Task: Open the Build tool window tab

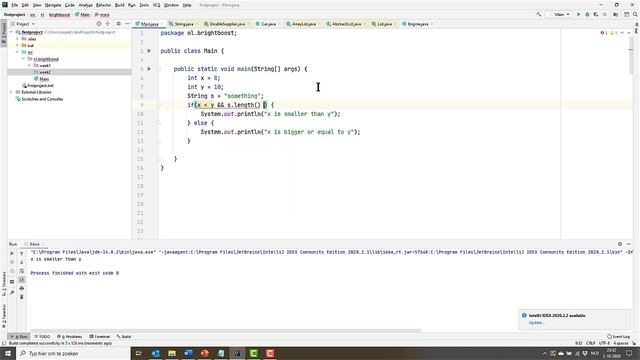Action: click(x=124, y=337)
